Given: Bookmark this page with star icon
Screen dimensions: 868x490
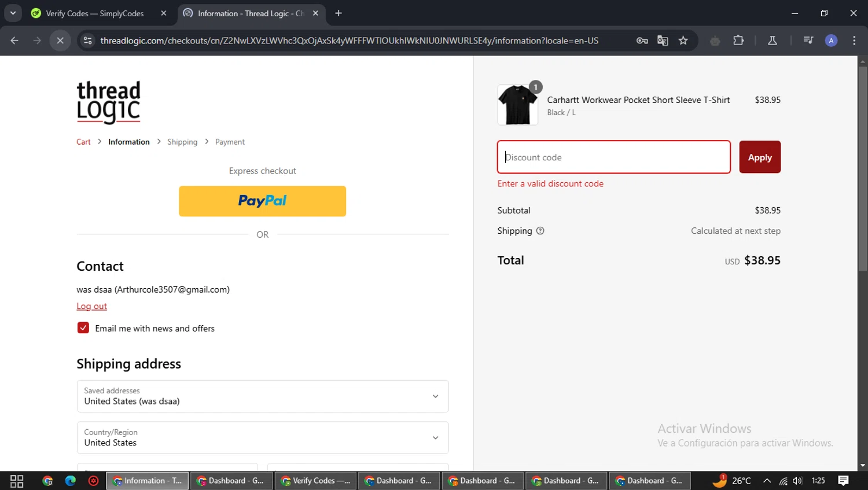Looking at the screenshot, I should coord(683,40).
